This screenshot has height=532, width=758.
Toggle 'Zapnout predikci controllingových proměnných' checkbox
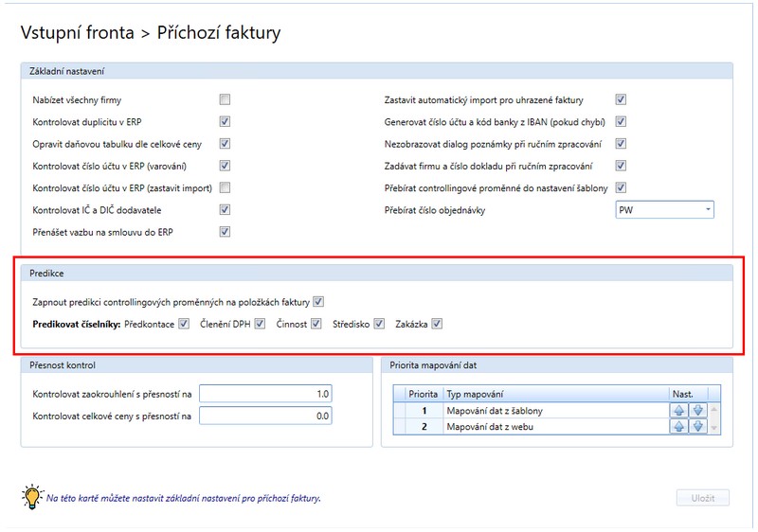click(318, 302)
